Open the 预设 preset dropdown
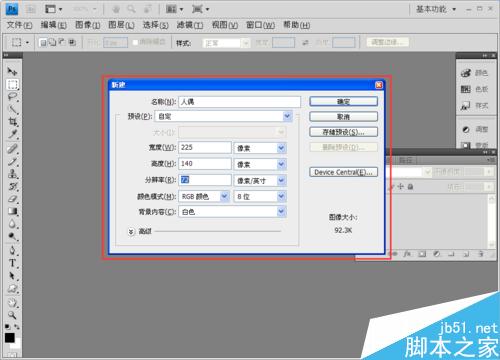 [223, 116]
